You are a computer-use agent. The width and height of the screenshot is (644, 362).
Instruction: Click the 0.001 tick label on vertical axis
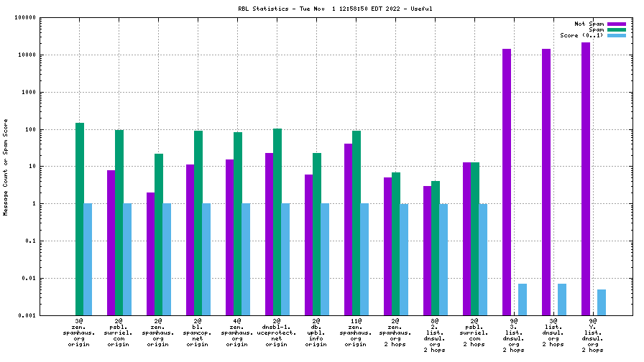[27, 315]
